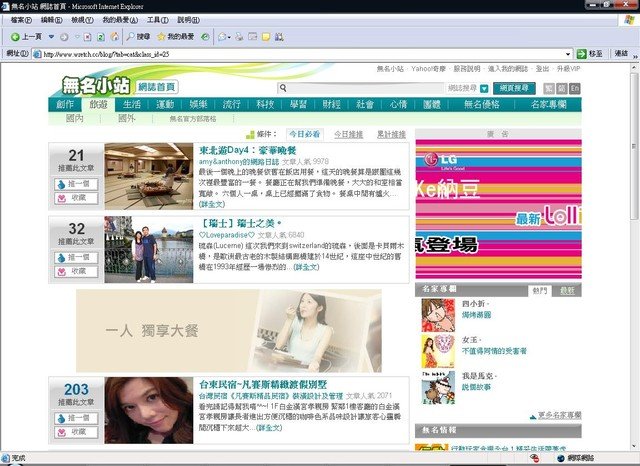Screen dimensions: 640x466
Task: Open the 編輯(E) menu
Action: 51,20
